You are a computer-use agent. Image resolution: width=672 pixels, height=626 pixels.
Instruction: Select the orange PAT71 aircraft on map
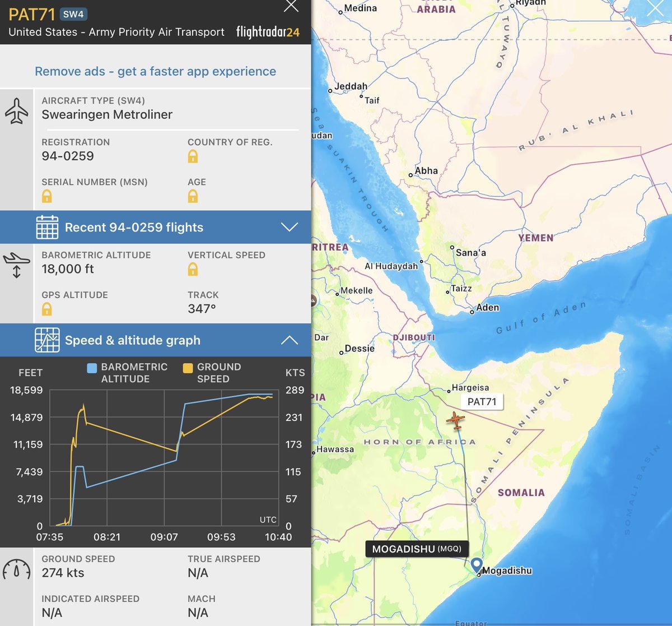[456, 420]
